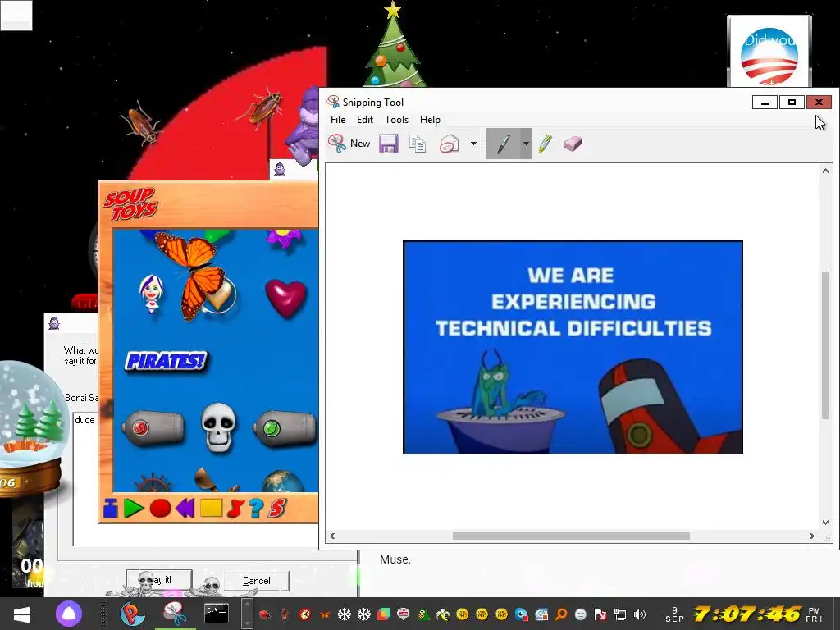Screen dimensions: 840x630
Task: Click the Bonzi text field containing 'dude'
Action: tap(85, 479)
